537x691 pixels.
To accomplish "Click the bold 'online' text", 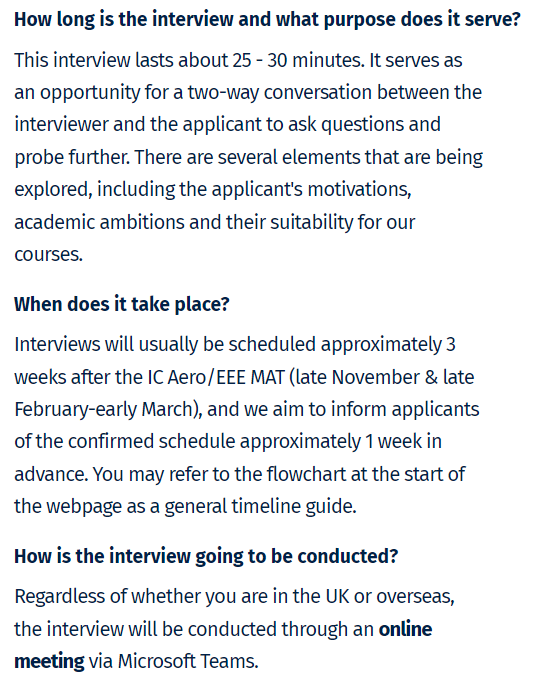I will point(405,629).
